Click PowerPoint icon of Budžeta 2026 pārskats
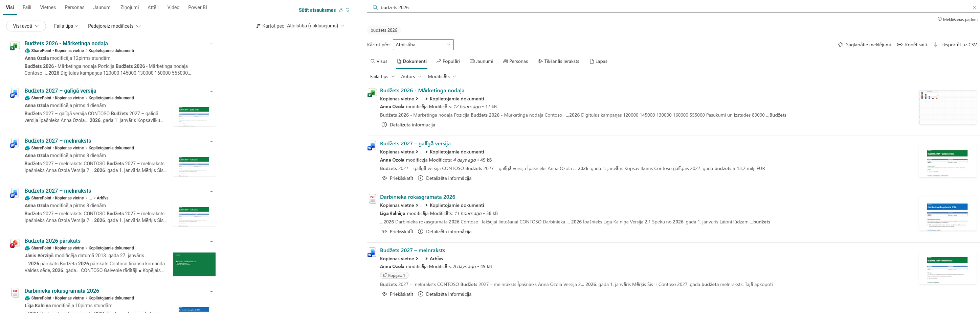This screenshot has height=313, width=980. pyautogui.click(x=15, y=243)
